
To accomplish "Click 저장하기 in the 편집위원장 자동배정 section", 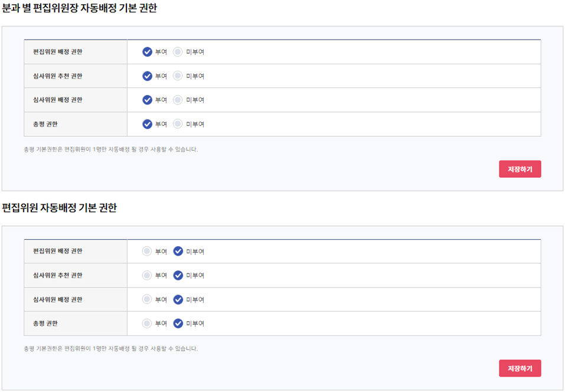I will (x=520, y=169).
